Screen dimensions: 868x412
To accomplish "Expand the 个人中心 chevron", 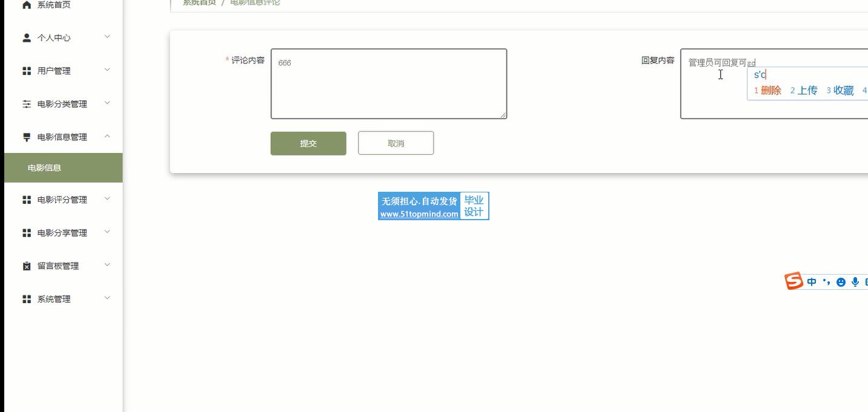I will (107, 37).
